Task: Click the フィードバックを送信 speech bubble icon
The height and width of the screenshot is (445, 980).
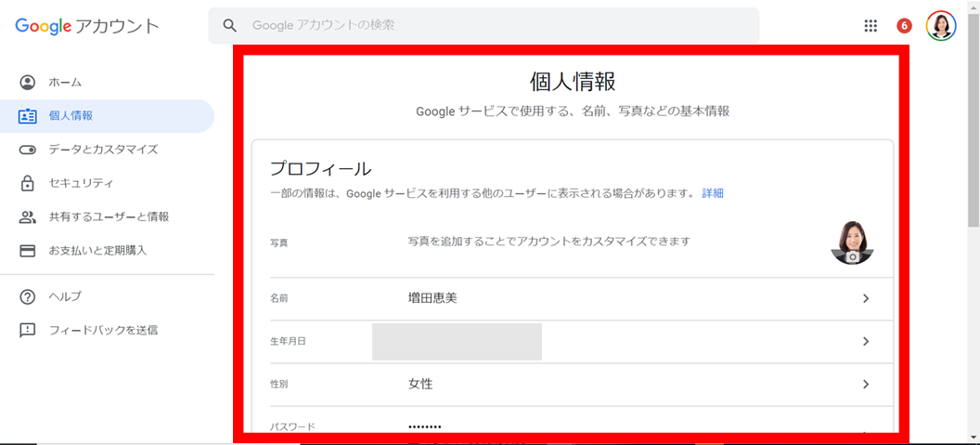Action: pyautogui.click(x=28, y=331)
